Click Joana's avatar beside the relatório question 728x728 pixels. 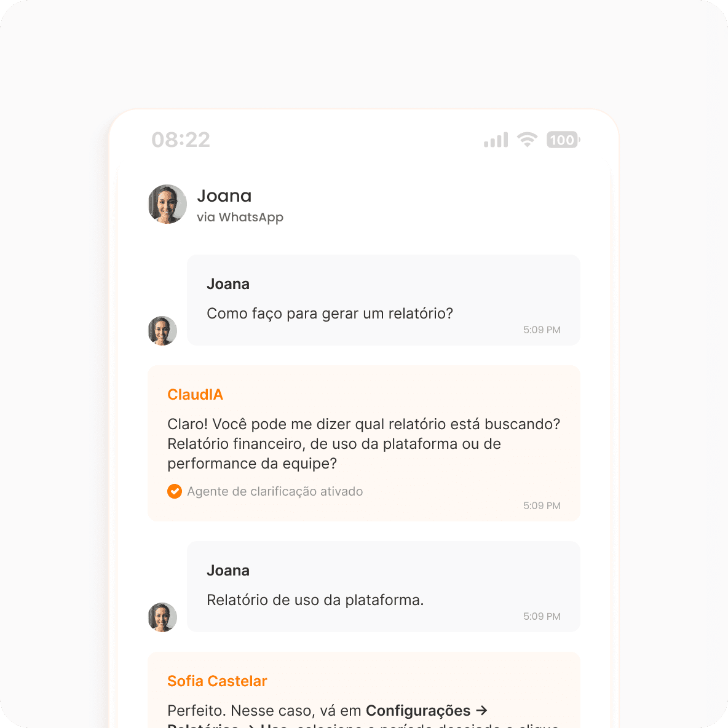click(162, 331)
